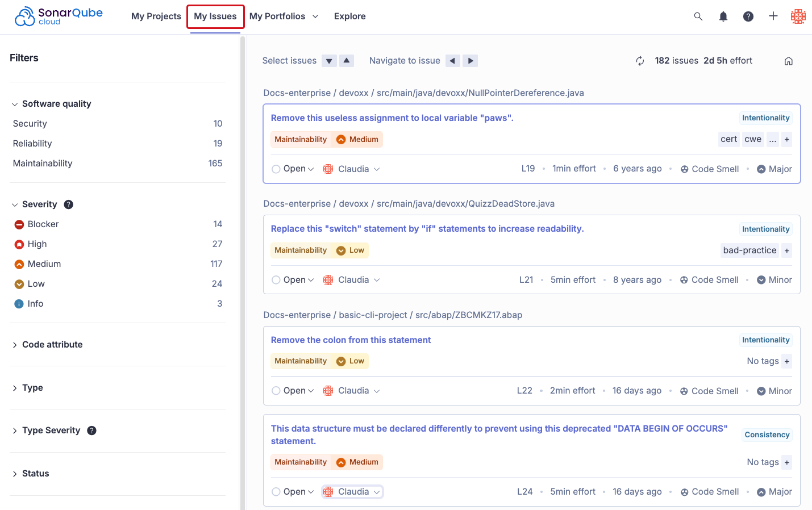812x510 pixels.
Task: Select checkbox for the DATA BEGIN issue
Action: tap(276, 492)
